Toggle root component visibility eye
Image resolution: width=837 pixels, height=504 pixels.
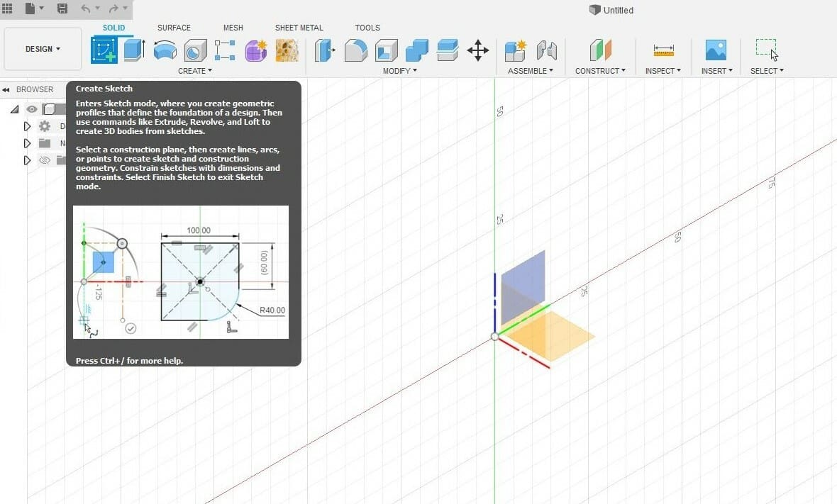click(32, 109)
